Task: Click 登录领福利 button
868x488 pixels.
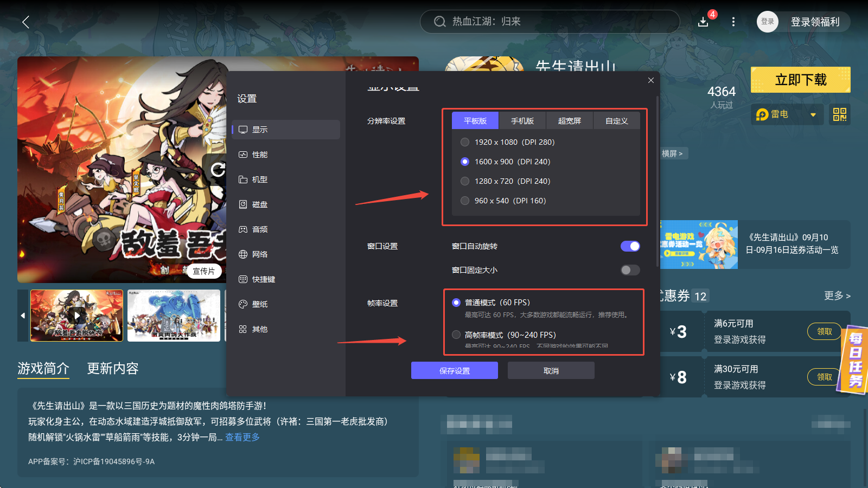Action: pos(815,22)
